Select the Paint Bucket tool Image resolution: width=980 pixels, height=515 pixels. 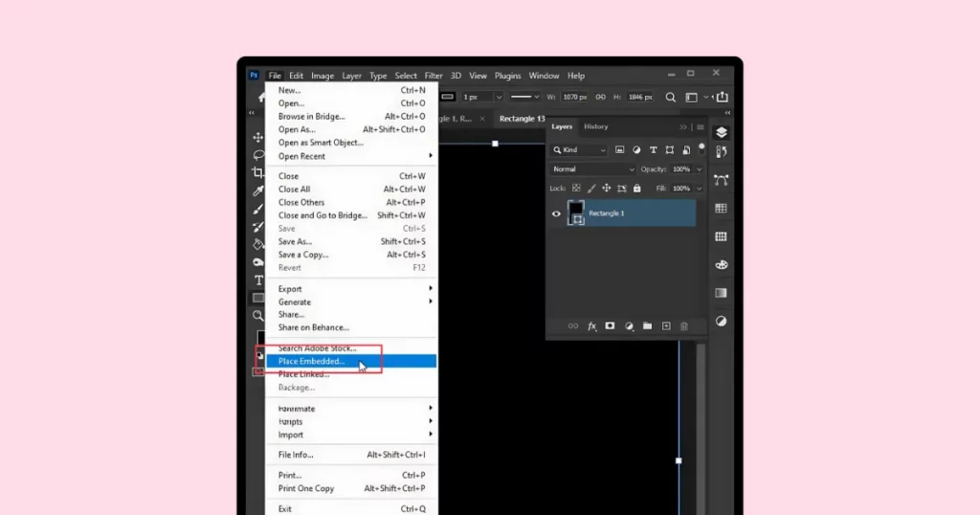[x=257, y=244]
